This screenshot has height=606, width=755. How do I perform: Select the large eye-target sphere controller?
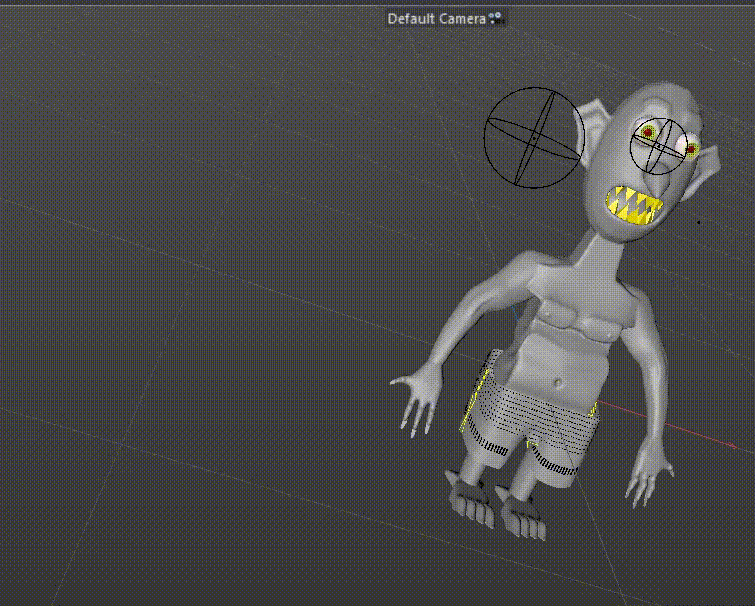click(x=534, y=138)
